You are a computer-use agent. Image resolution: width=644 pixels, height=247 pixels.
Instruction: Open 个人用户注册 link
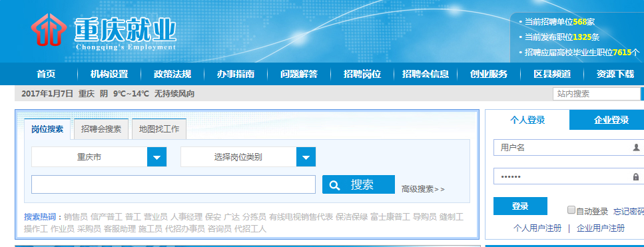tap(537, 228)
